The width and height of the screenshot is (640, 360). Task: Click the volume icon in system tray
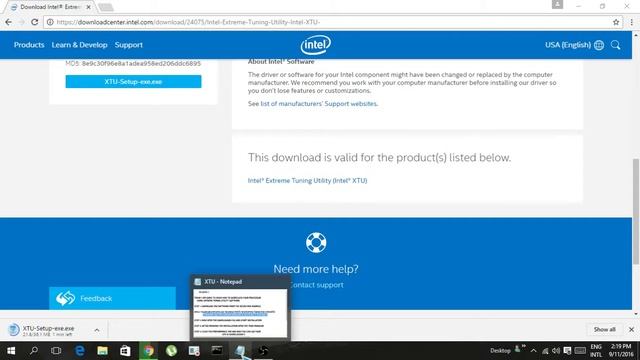(x=556, y=351)
